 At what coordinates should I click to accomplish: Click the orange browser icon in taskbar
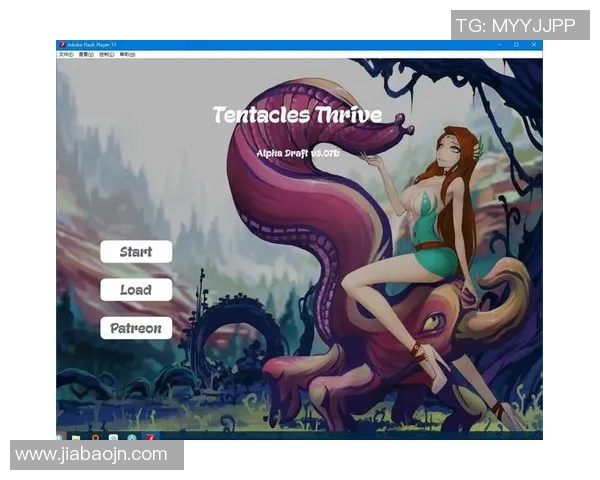coord(96,436)
